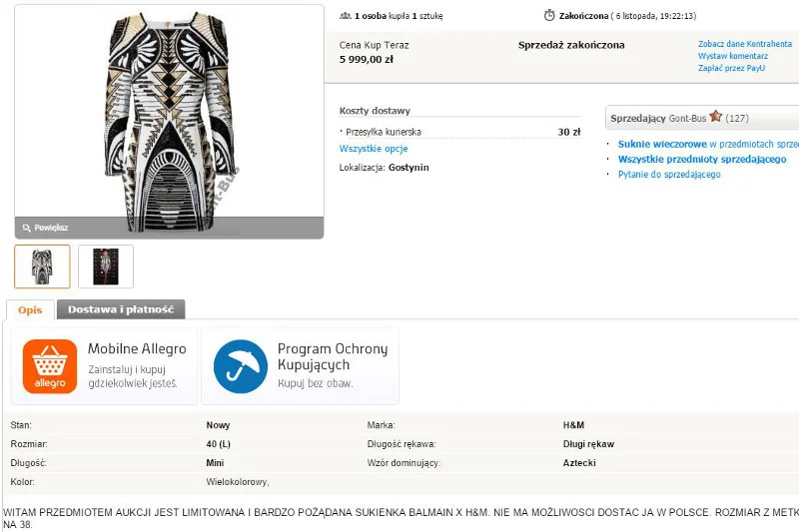Viewport: 799px width, 532px height.
Task: Open Suknie wieczorowe seller category link
Action: [662, 144]
